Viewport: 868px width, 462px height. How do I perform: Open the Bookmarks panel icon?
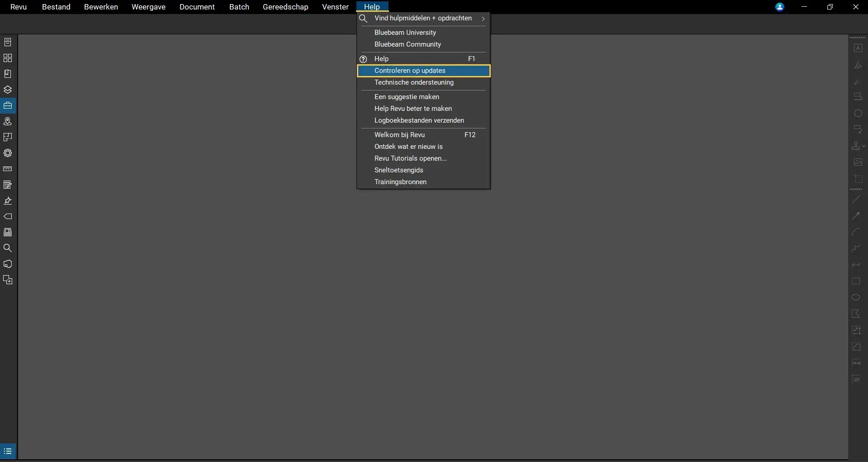[8, 74]
